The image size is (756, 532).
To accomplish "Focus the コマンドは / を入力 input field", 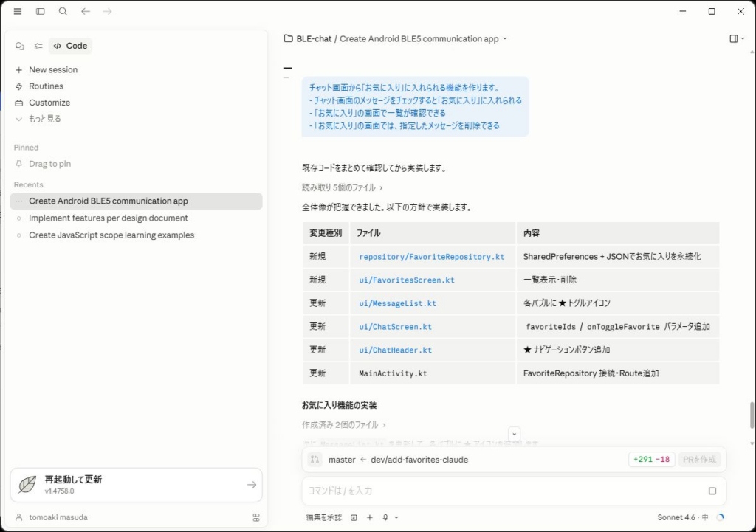I will [x=506, y=491].
